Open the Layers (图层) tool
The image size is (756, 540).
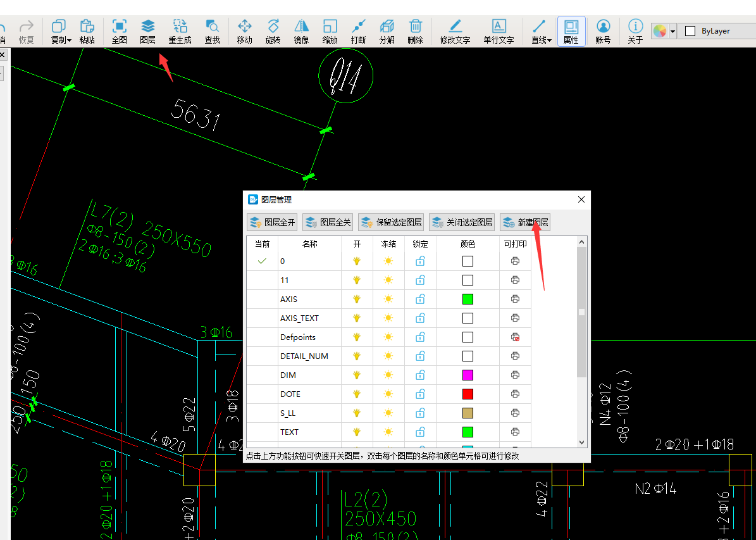point(147,32)
